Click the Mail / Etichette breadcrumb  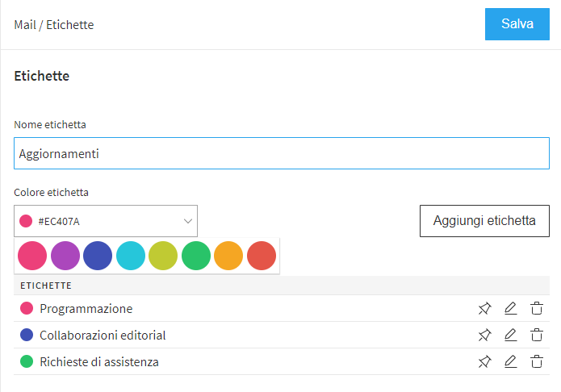coord(54,25)
